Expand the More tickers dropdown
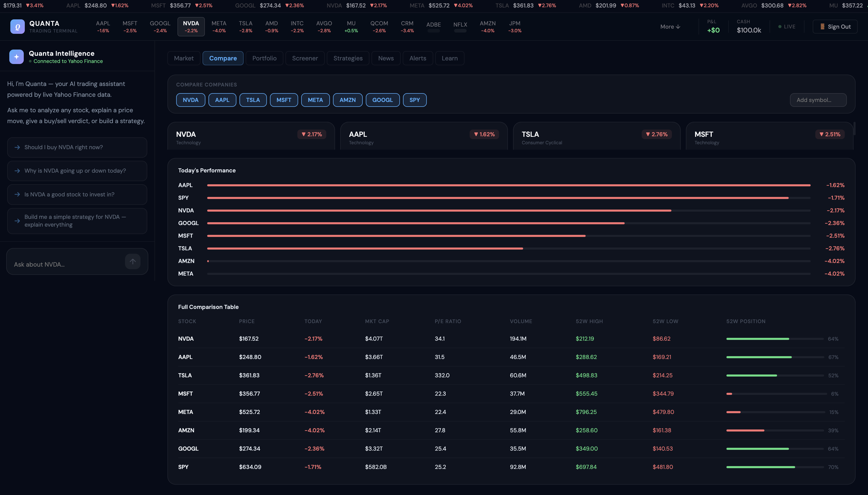 point(670,27)
